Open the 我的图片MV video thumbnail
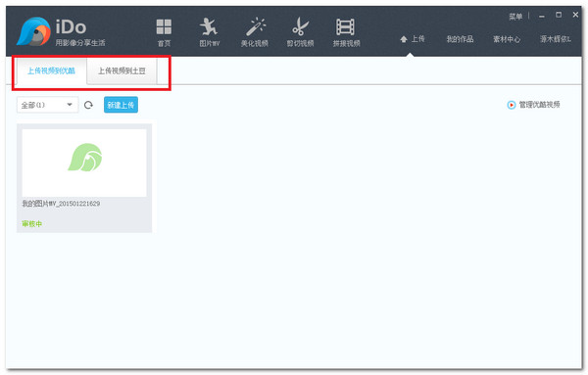 (84, 163)
